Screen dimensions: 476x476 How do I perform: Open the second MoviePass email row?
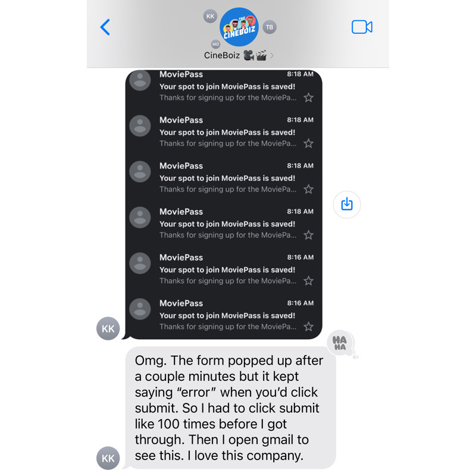point(224,131)
